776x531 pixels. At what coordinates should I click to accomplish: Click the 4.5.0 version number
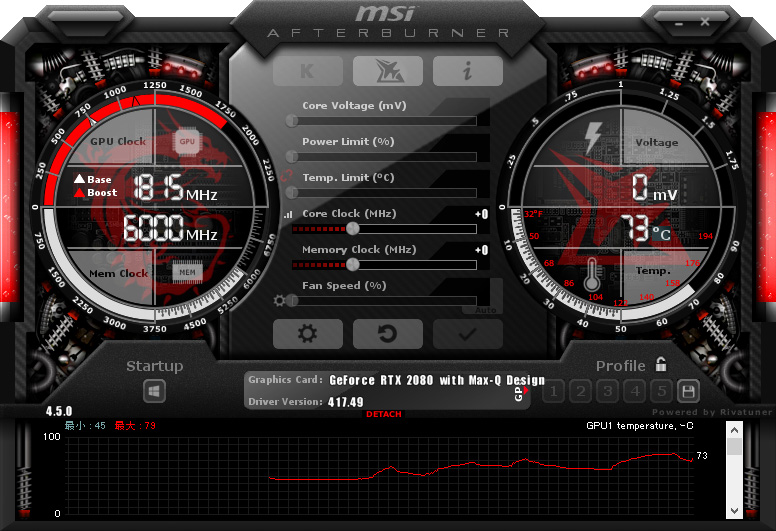[x=59, y=411]
